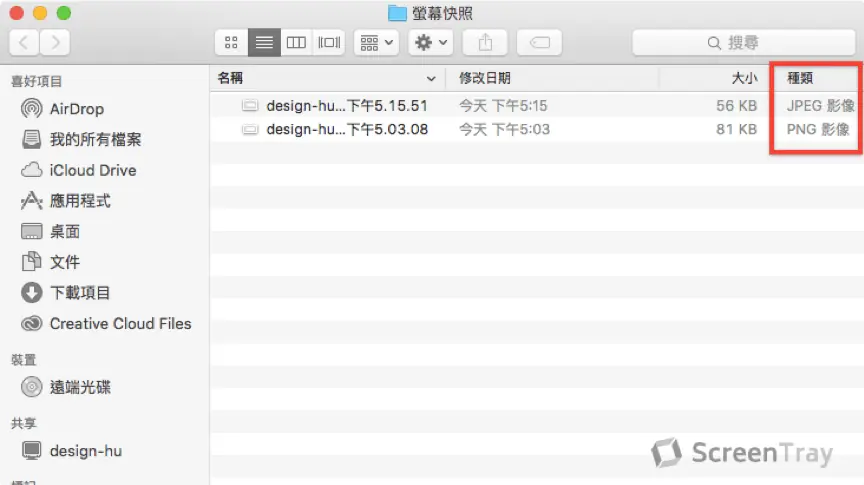Open iCloud Drive in the sidebar
Viewport: 864px width, 485px height.
pos(93,170)
